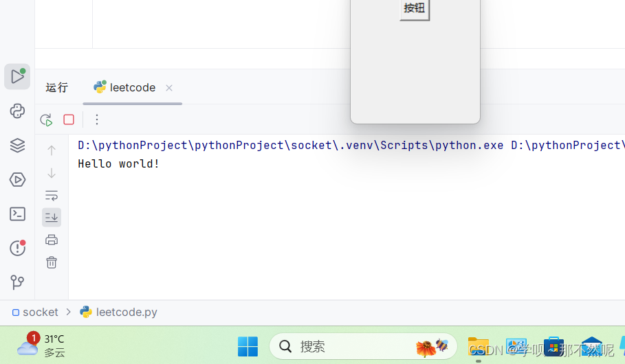Click the leetcode.py breadcrumb
This screenshot has height=364, width=625.
(118, 312)
